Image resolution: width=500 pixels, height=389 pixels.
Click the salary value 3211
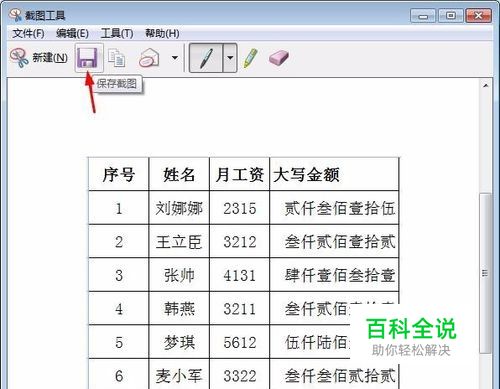[x=240, y=309]
